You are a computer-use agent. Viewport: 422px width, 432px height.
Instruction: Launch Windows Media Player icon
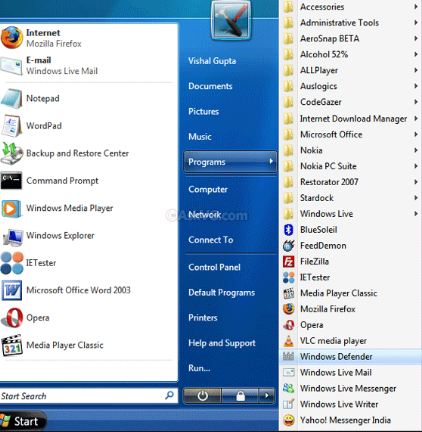pos(11,208)
